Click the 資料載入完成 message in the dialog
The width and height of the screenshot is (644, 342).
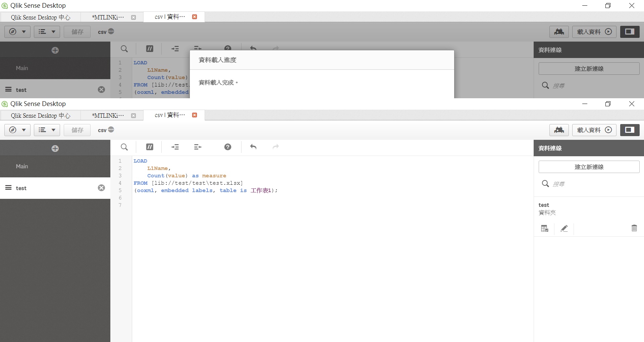pos(218,82)
